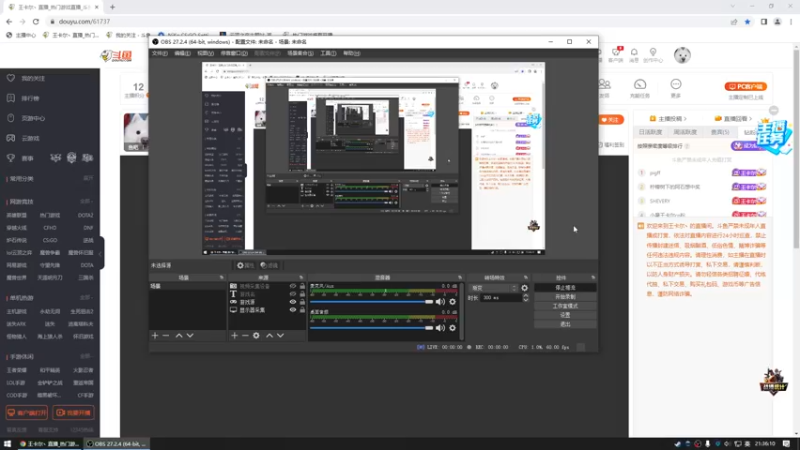
Task: Click Start Recording button in OBS controls
Action: tap(565, 297)
